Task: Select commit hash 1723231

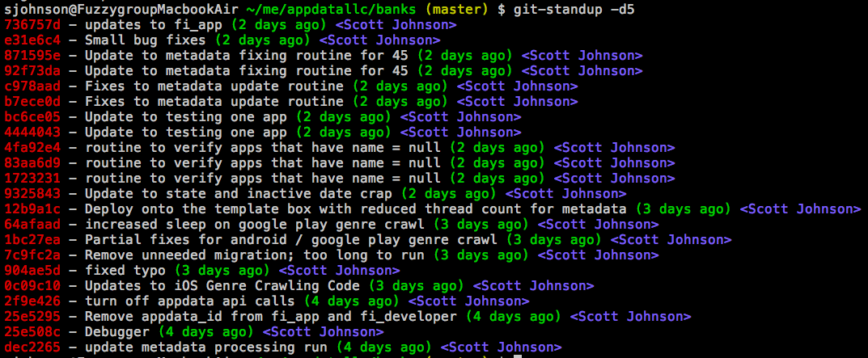Action: [32, 178]
